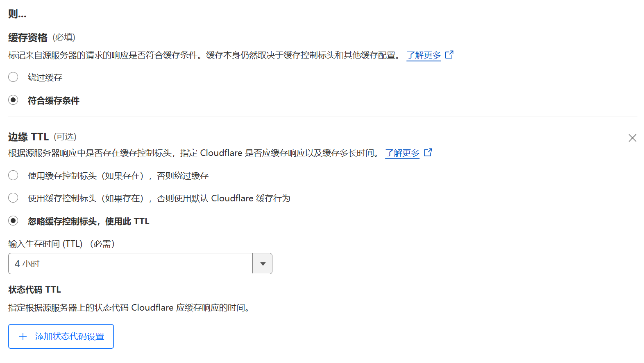
Task: Select 忽略缓存控制标头，使用此 TTL option
Action: click(13, 221)
